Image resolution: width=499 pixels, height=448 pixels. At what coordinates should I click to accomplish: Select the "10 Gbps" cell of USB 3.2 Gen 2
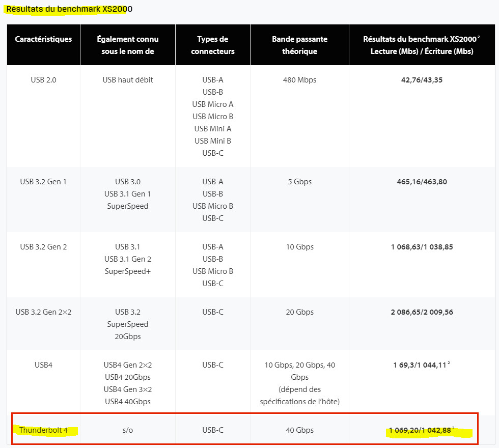[x=299, y=247]
